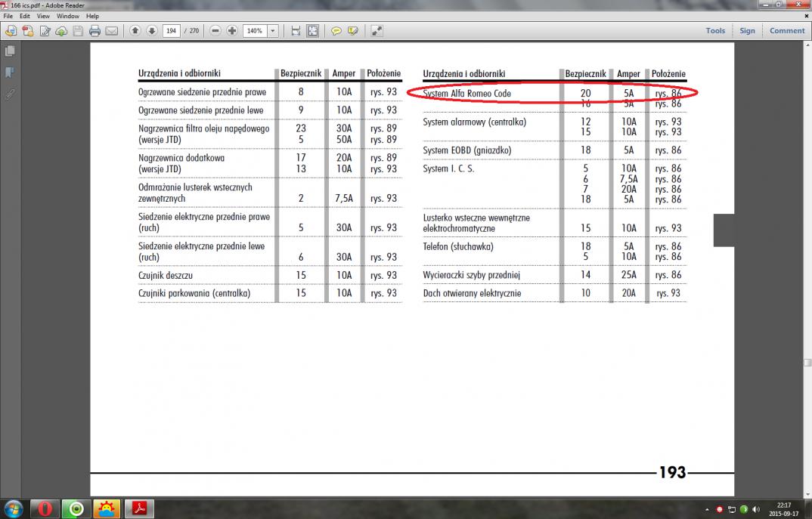812x519 pixels.
Task: Show attachments paperclip panel icon
Action: (10, 94)
